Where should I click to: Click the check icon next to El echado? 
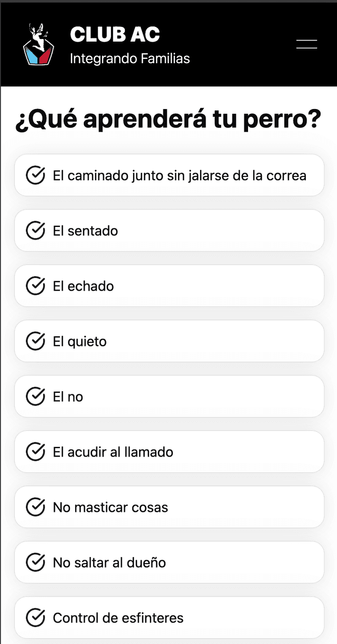point(35,286)
